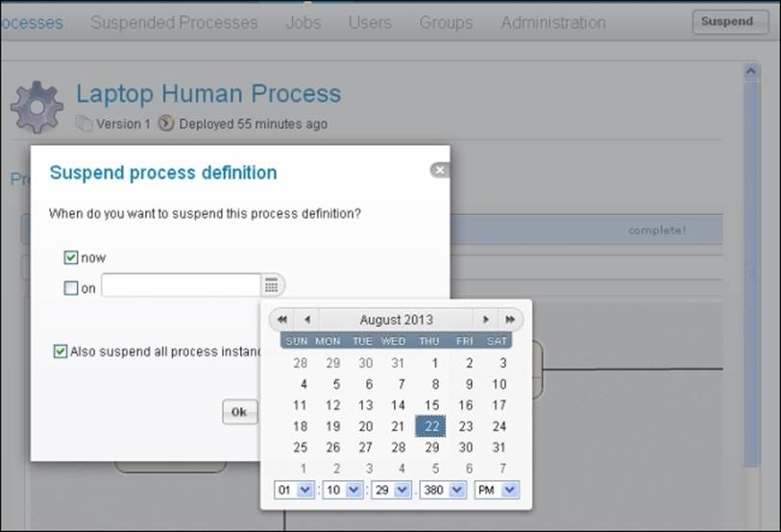Select August 18 in the calendar

pyautogui.click(x=300, y=426)
